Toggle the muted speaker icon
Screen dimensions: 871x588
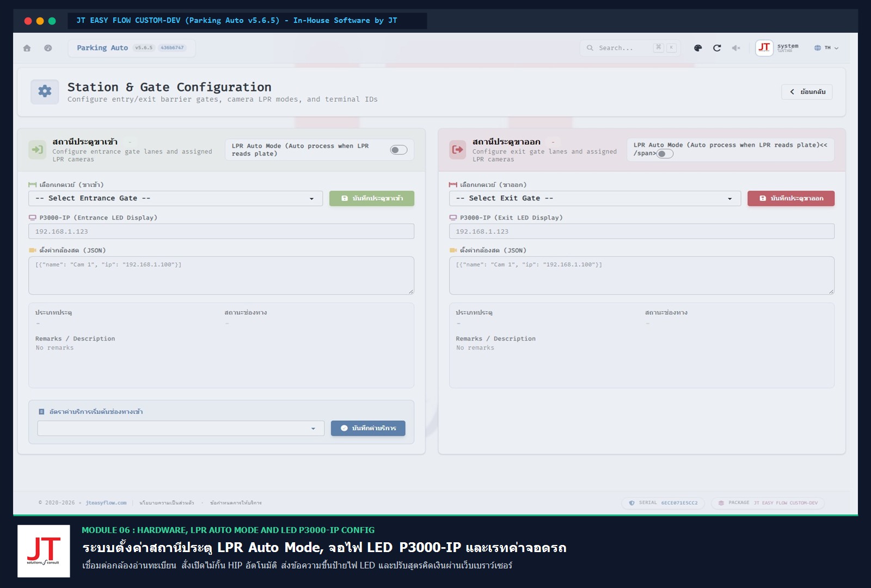coord(736,48)
